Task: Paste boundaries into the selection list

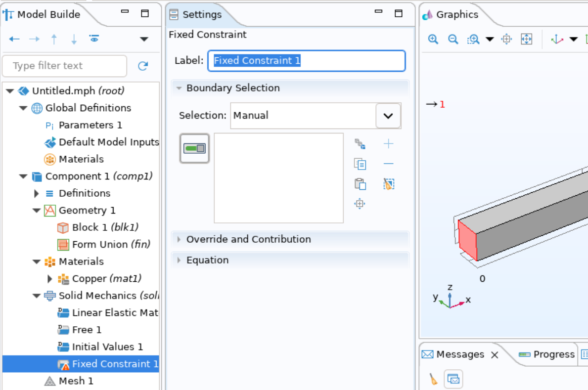Action: click(x=361, y=183)
